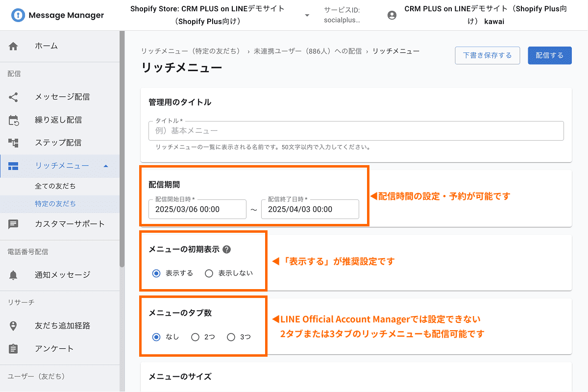
Task: Click the ステップ配信 flowchart icon
Action: coord(13,143)
